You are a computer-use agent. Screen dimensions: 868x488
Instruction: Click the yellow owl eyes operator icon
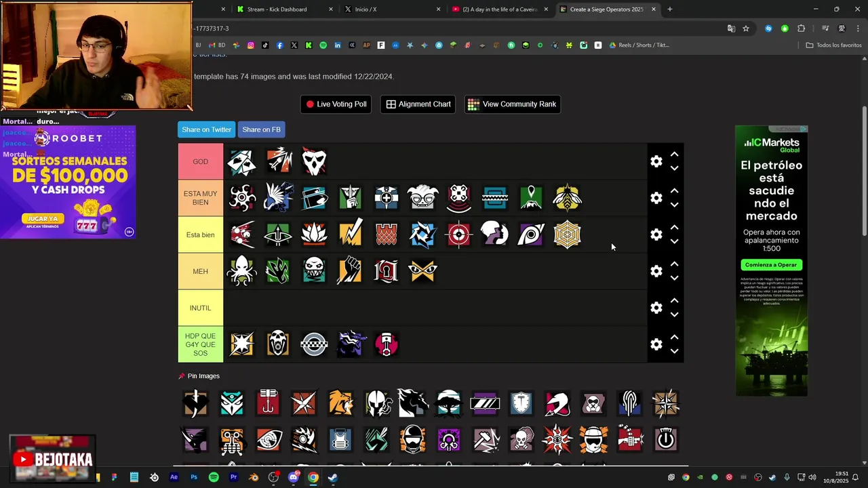click(422, 271)
